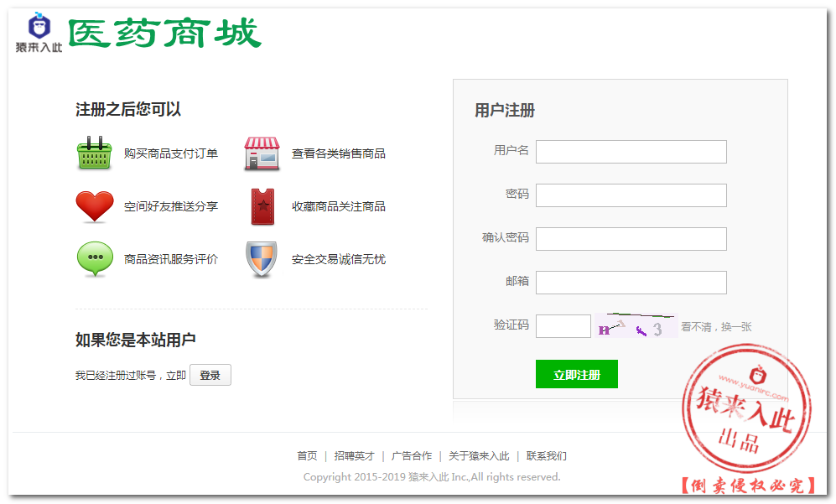The width and height of the screenshot is (836, 504).
Task: Click the red heart share icon
Action: (x=94, y=206)
